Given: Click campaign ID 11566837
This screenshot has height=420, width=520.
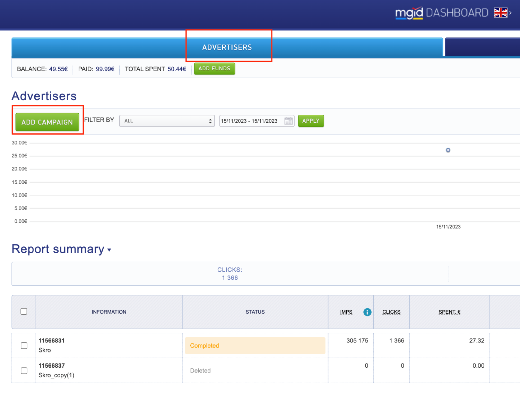Looking at the screenshot, I should click(x=52, y=366).
